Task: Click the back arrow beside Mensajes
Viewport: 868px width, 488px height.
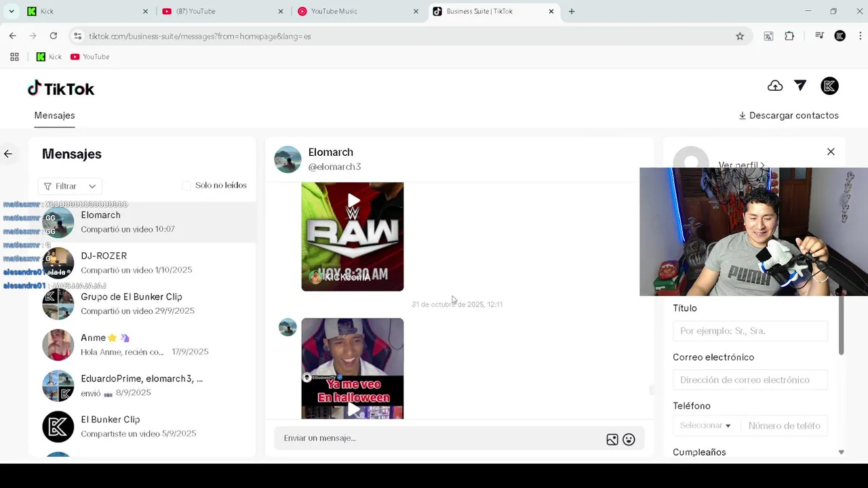Action: pyautogui.click(x=8, y=154)
